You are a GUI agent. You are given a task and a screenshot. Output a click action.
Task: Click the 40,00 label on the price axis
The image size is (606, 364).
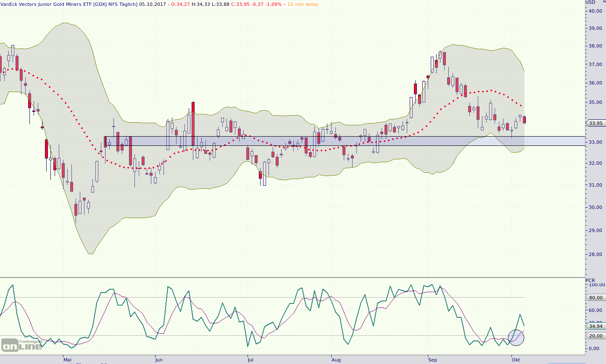[595, 11]
